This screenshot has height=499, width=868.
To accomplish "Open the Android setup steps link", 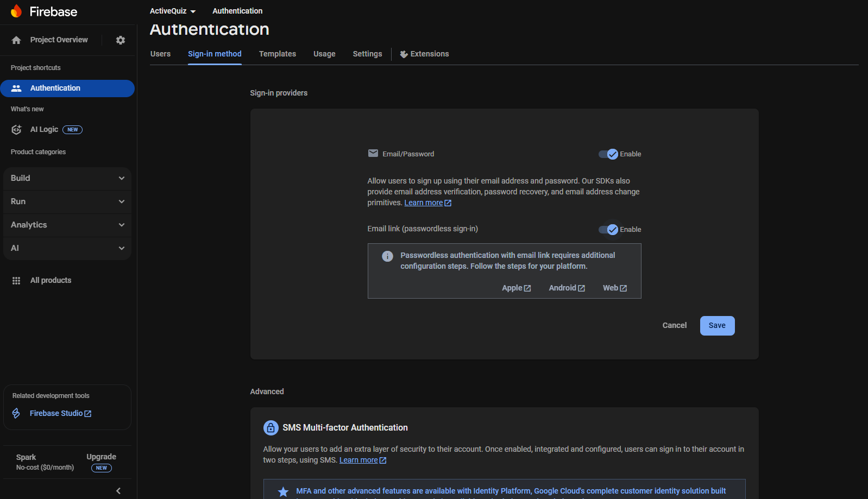I will (567, 288).
